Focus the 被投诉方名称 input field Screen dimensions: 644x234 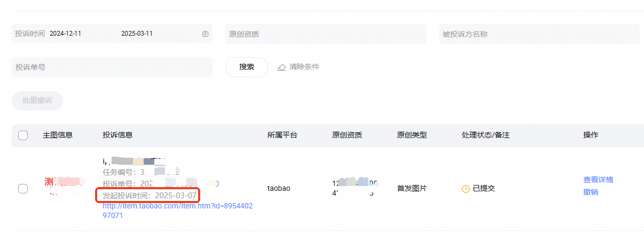pyautogui.click(x=539, y=34)
